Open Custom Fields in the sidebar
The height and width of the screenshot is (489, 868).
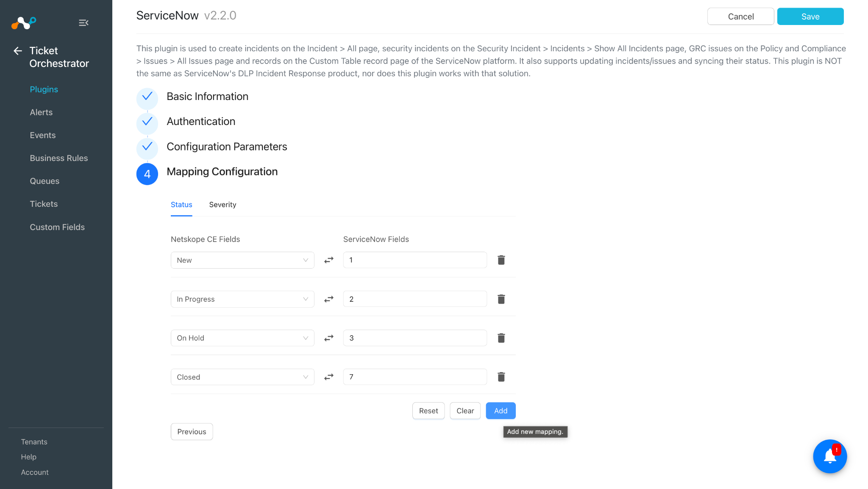[57, 227]
